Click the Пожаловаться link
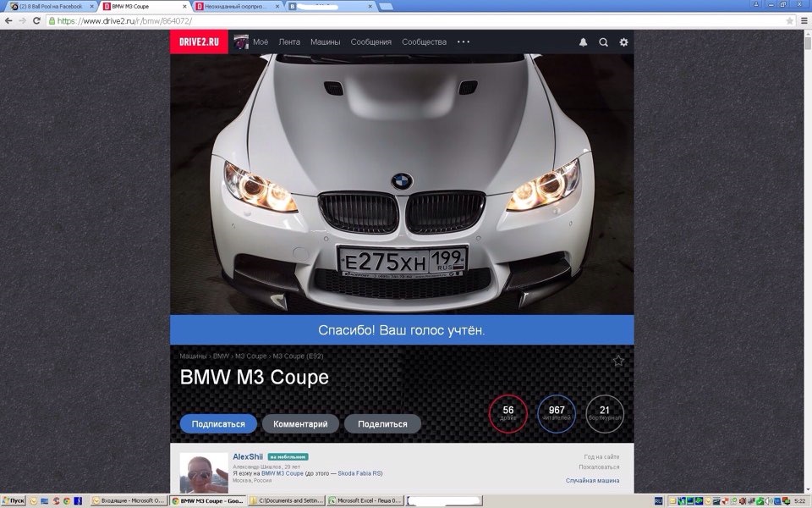 (599, 467)
